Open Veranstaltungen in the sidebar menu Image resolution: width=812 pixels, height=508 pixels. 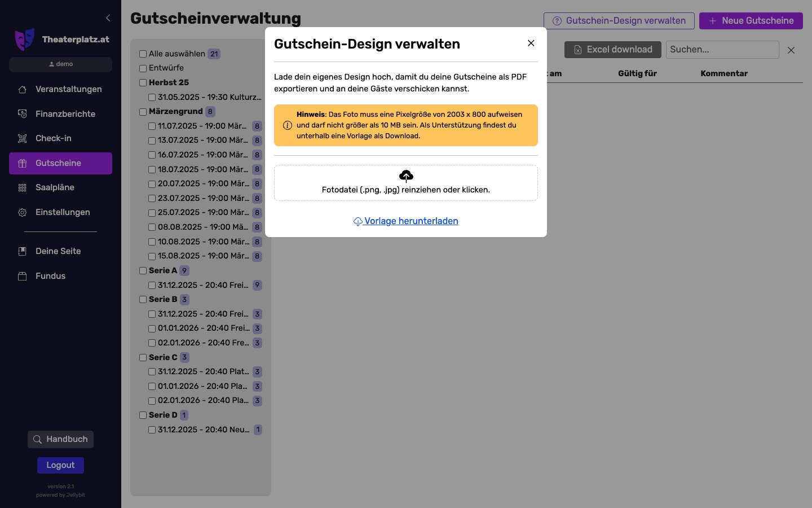pyautogui.click(x=68, y=89)
